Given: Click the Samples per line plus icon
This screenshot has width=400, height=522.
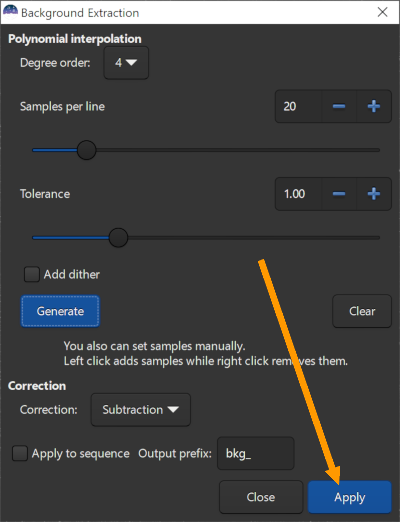Looking at the screenshot, I should [374, 107].
